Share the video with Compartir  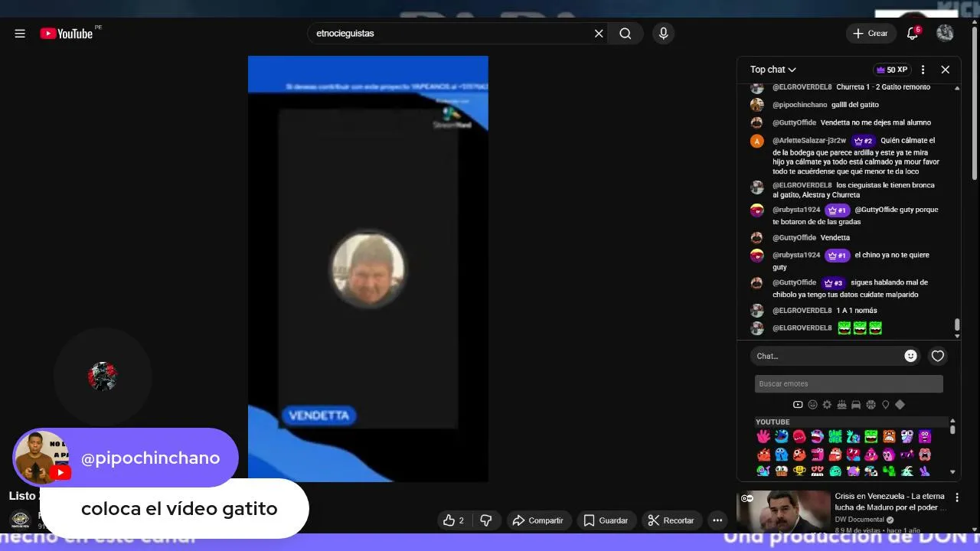pos(537,520)
